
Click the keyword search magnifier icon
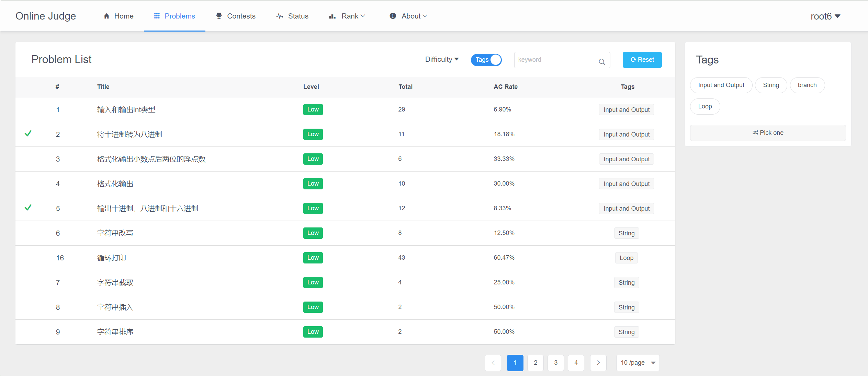(x=602, y=62)
